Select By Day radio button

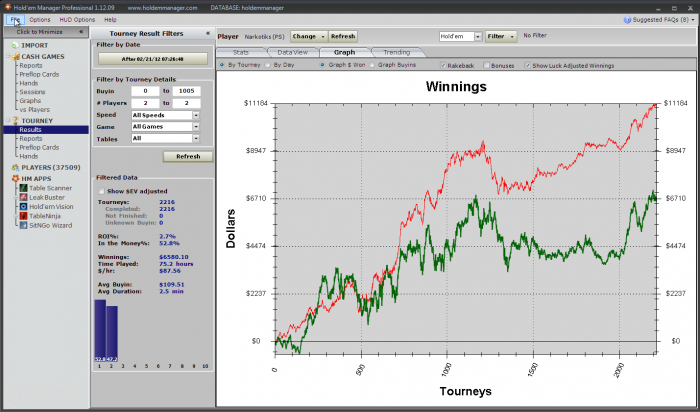267,65
